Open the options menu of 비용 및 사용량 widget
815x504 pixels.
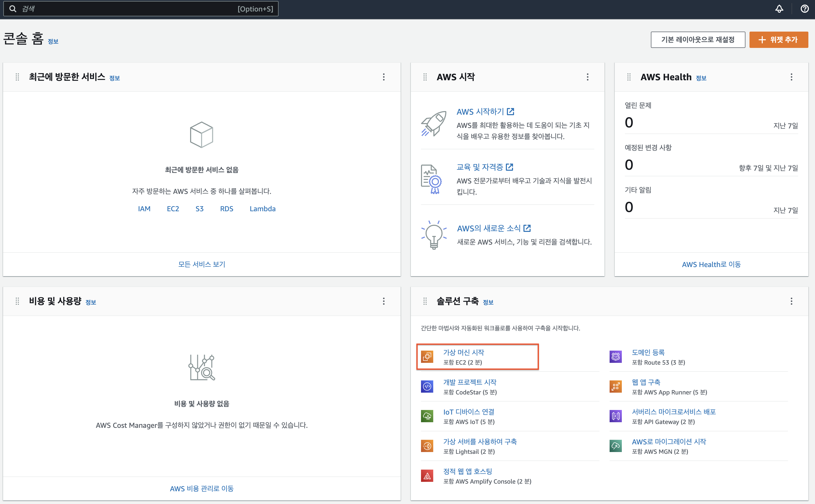(x=384, y=301)
